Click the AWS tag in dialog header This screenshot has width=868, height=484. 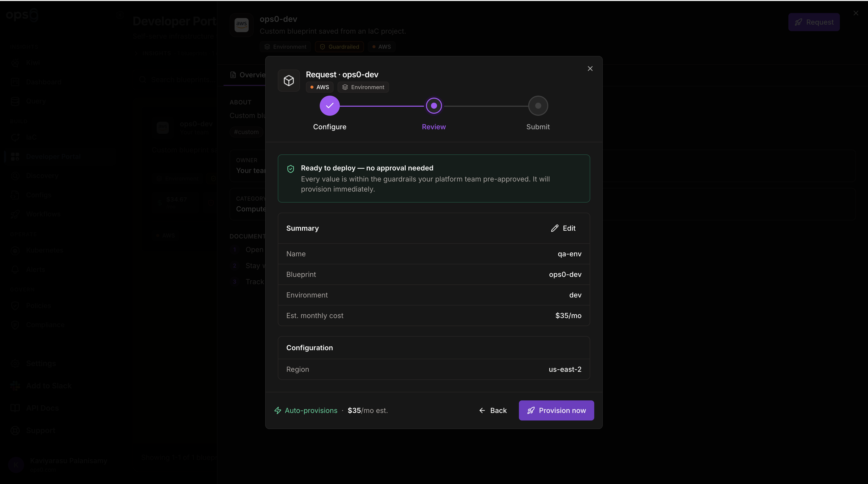point(319,87)
